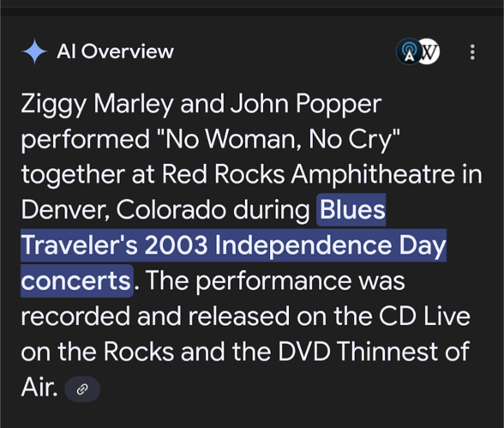
Task: Click the phrase 'The performance was'
Action: 275,280
